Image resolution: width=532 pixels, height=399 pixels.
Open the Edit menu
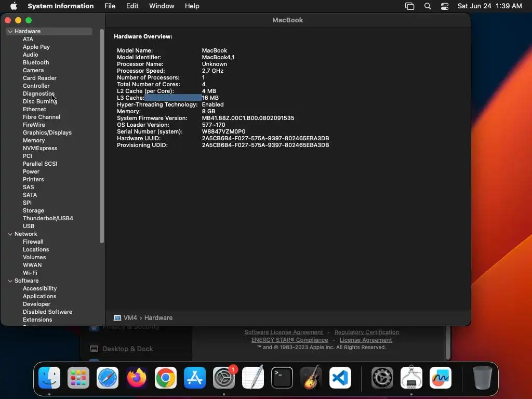point(132,6)
